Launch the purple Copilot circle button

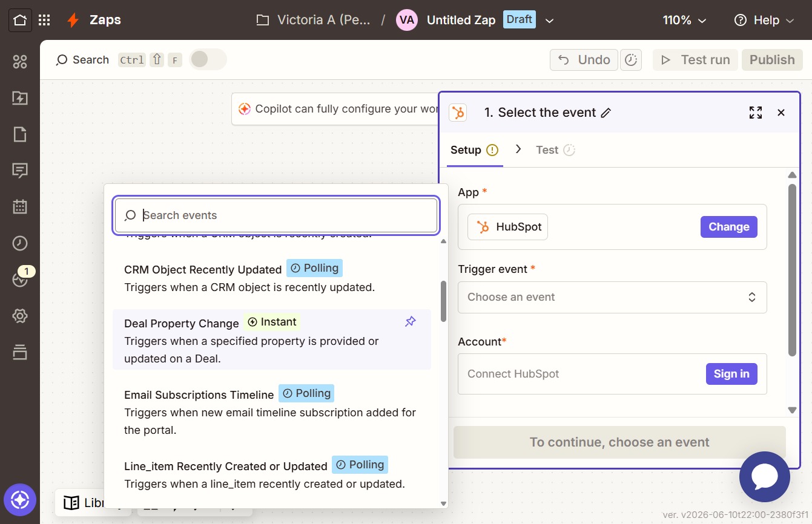pos(20,500)
